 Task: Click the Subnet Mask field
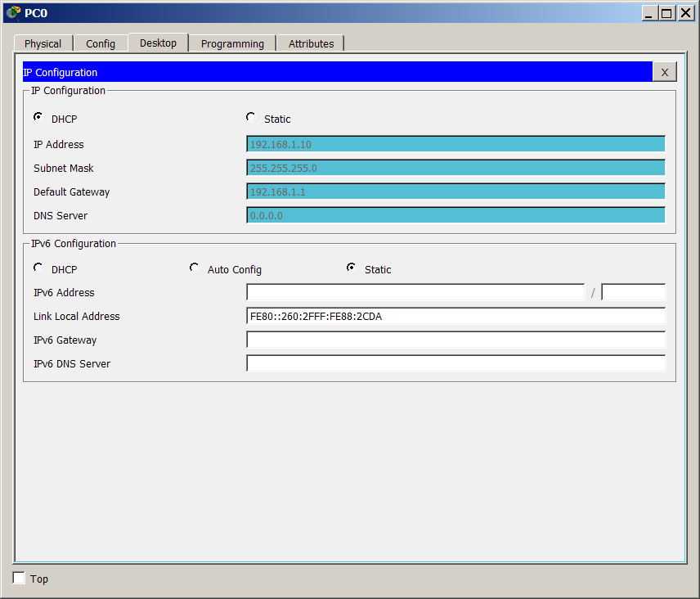coord(455,168)
